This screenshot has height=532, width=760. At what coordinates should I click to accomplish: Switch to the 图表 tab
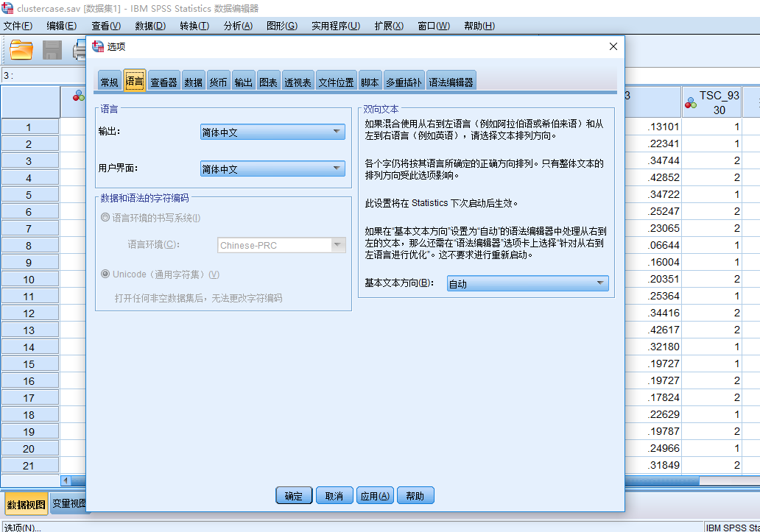268,82
